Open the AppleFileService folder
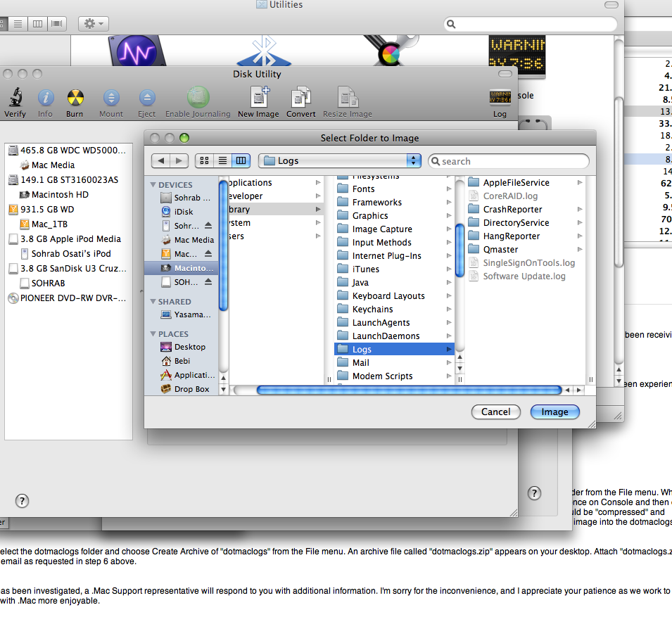 (x=526, y=183)
